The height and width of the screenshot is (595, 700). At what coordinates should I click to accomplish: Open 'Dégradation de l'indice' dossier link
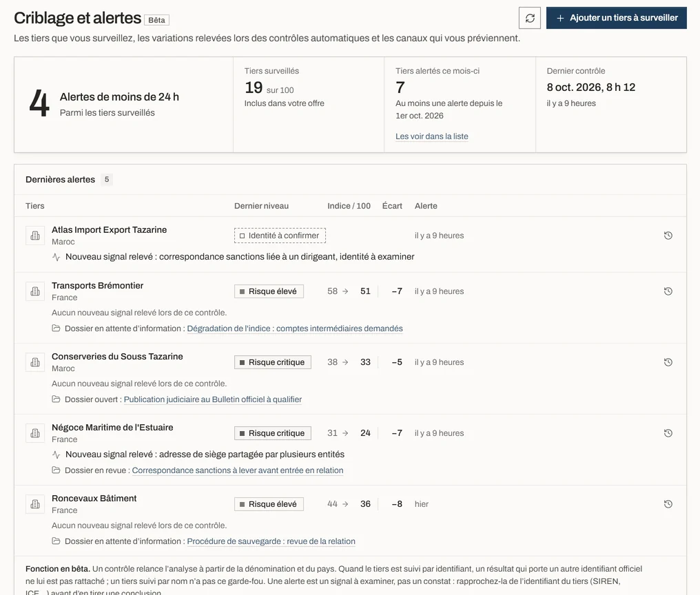pos(295,328)
